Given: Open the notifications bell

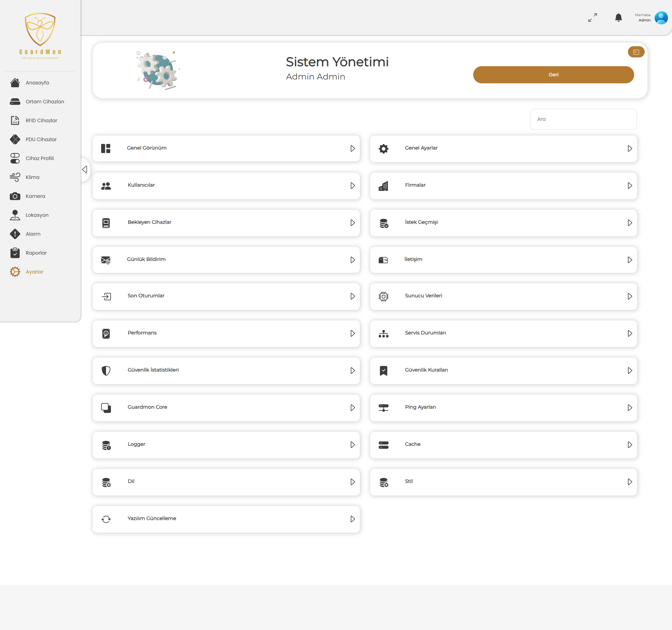Looking at the screenshot, I should (618, 18).
